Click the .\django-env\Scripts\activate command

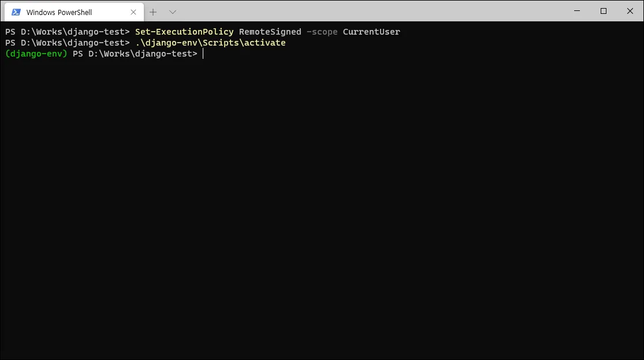[210, 43]
